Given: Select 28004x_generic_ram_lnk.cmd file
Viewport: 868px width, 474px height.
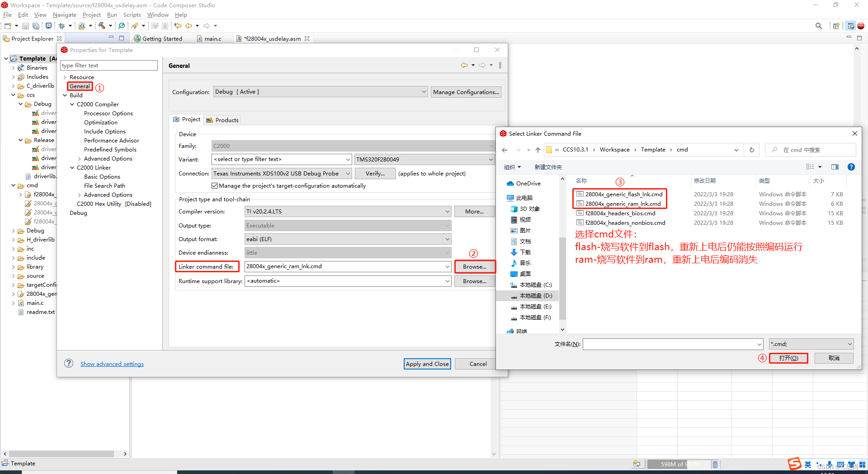Looking at the screenshot, I should [623, 204].
